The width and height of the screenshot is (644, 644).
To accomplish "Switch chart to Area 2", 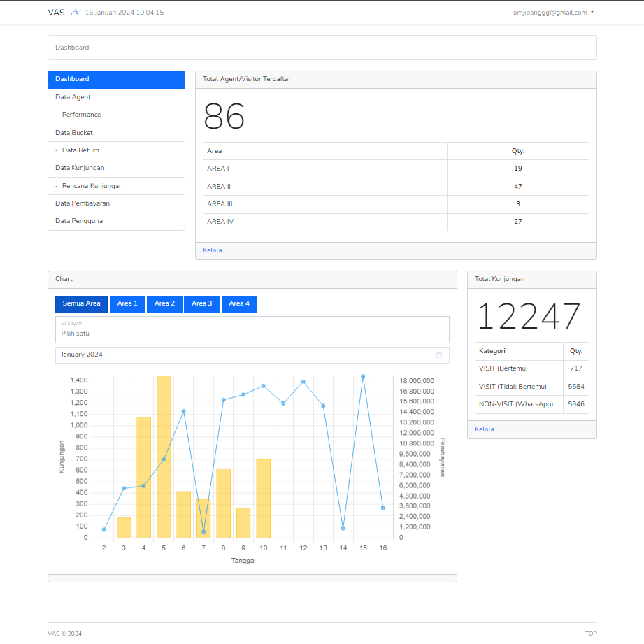I will click(164, 304).
